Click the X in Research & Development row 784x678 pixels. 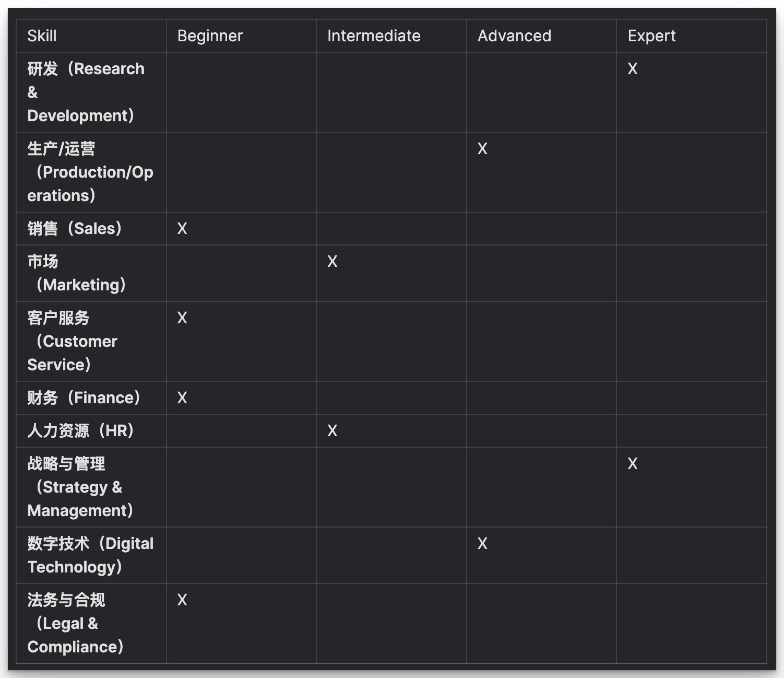[633, 69]
